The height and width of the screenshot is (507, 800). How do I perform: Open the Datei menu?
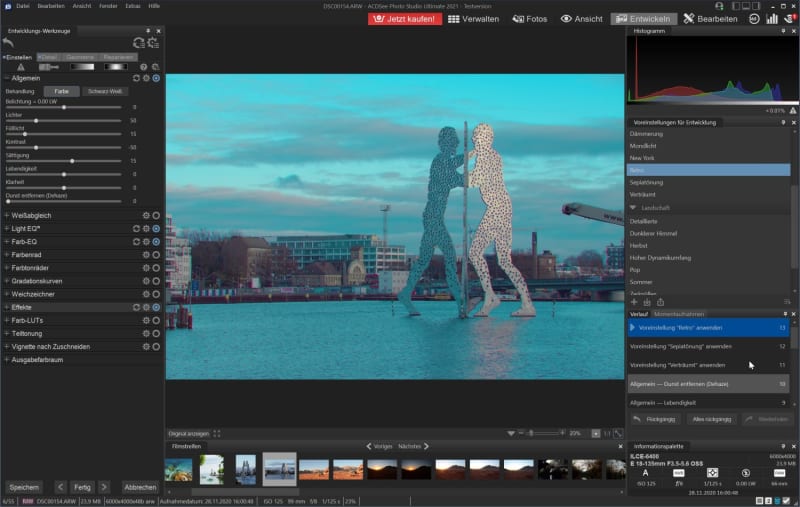coord(23,6)
